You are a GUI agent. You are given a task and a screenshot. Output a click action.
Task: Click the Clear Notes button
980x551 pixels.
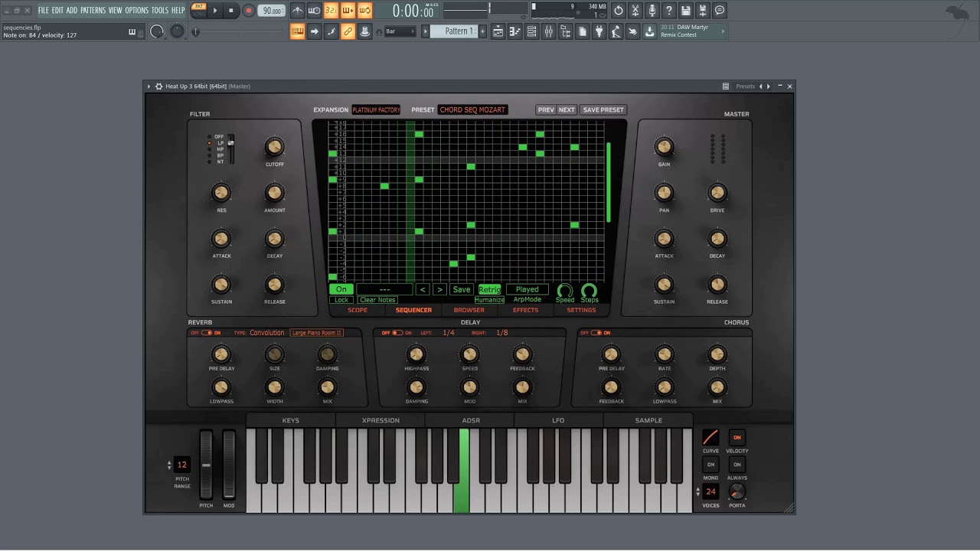click(x=377, y=300)
